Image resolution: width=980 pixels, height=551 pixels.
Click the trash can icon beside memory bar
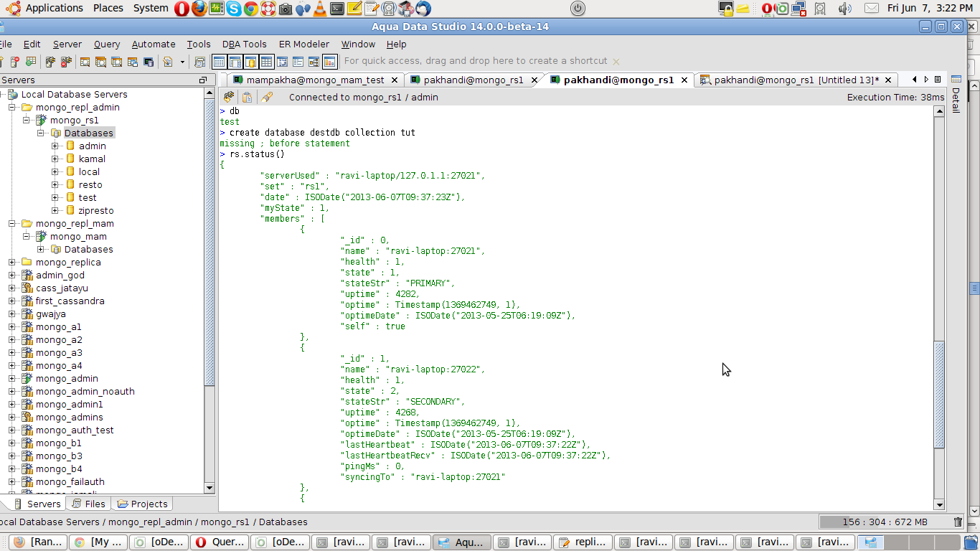pyautogui.click(x=958, y=522)
